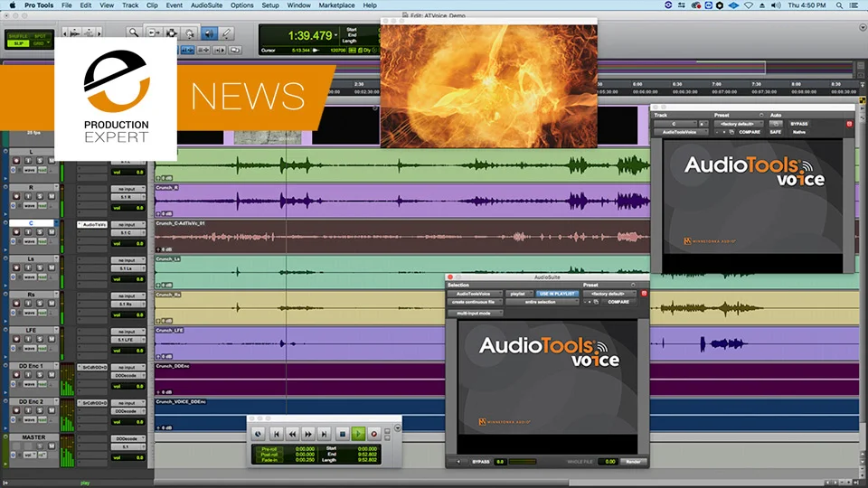
Task: Click plug-in automation enable button under Auto
Action: point(776,124)
